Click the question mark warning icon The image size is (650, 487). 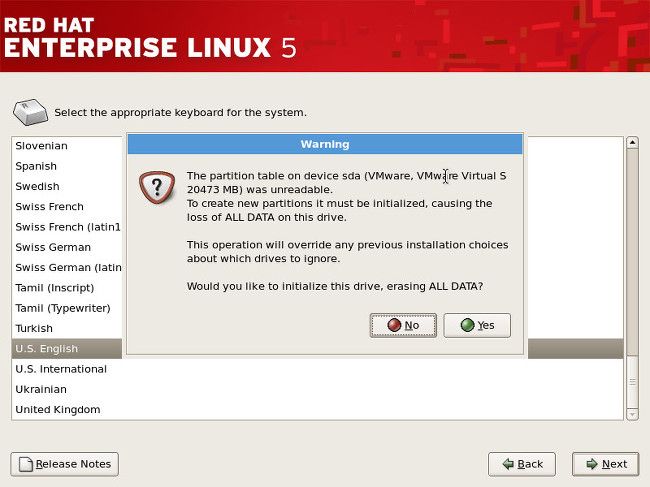(x=157, y=187)
